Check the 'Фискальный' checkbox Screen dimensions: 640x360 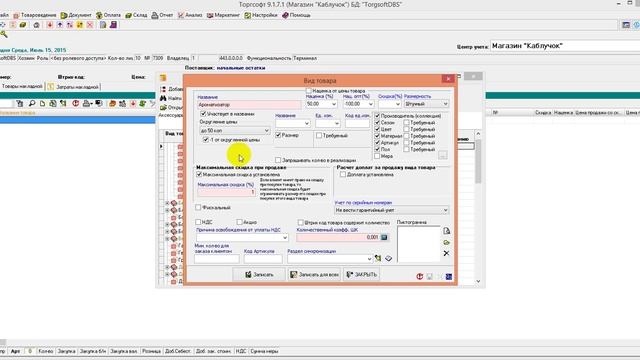coord(198,207)
